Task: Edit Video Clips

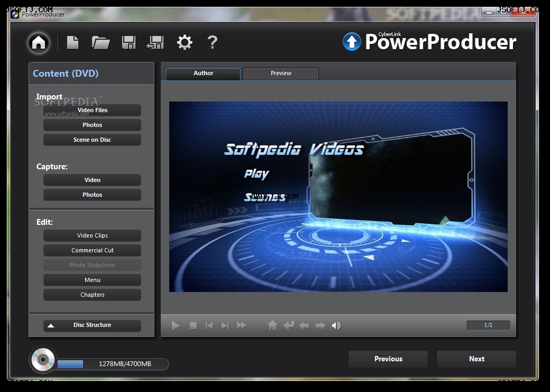Action: pyautogui.click(x=92, y=235)
